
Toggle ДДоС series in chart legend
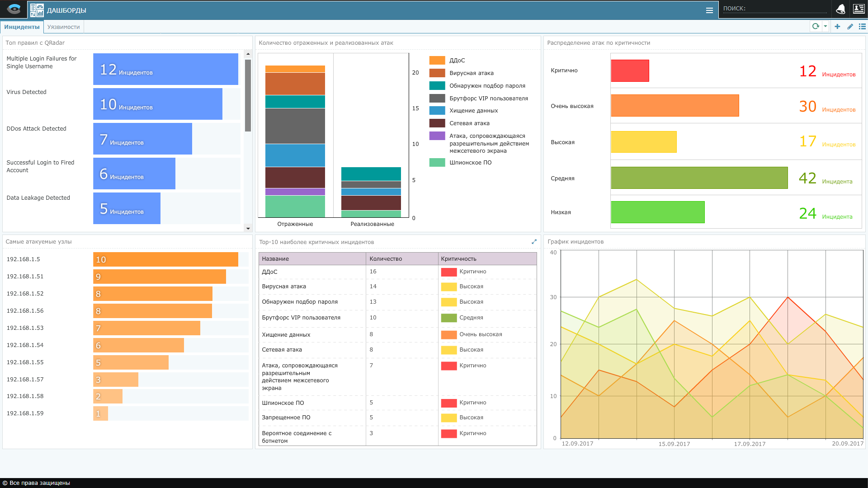[x=457, y=61]
